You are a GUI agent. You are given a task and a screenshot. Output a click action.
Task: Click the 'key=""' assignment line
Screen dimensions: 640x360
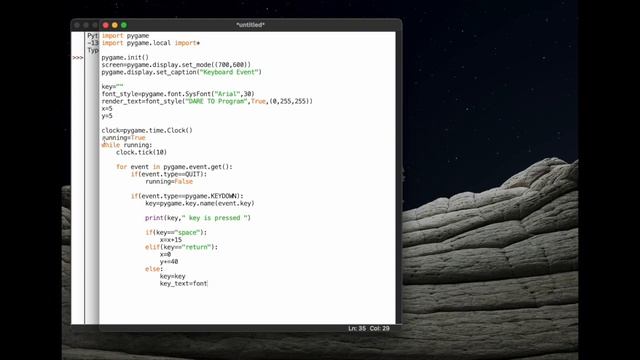coord(112,87)
